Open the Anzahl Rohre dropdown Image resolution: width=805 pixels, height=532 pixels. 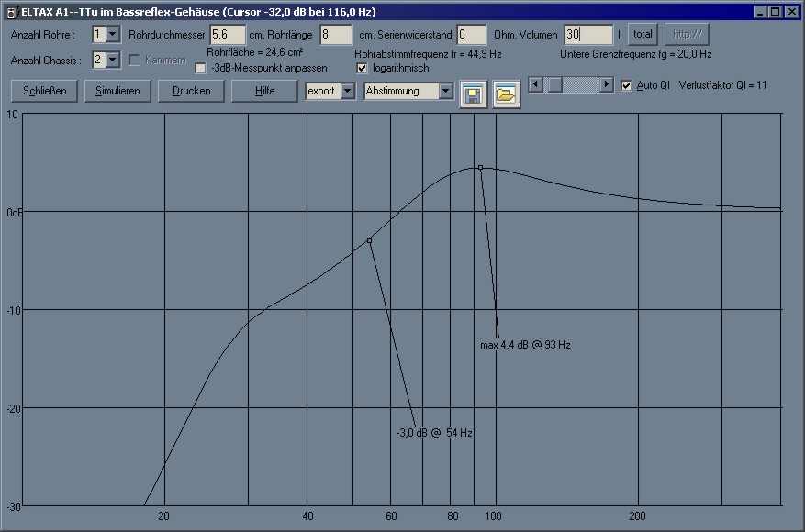coord(112,34)
